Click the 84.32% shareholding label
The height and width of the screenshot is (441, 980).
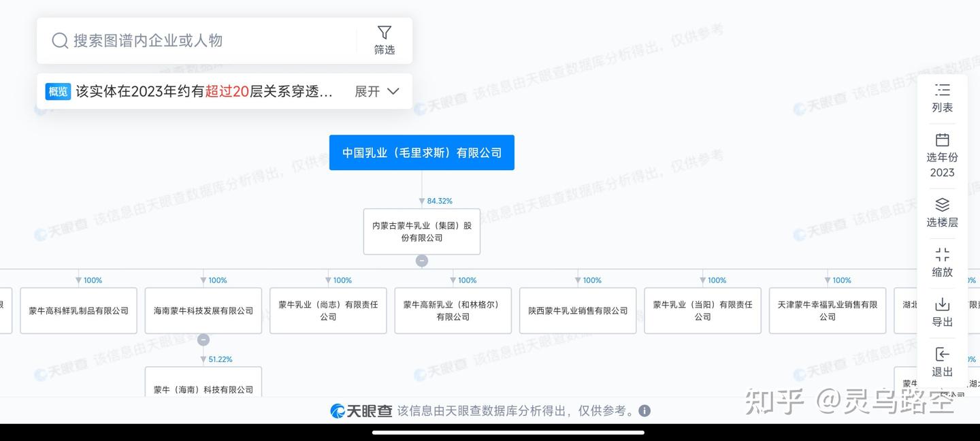[440, 201]
